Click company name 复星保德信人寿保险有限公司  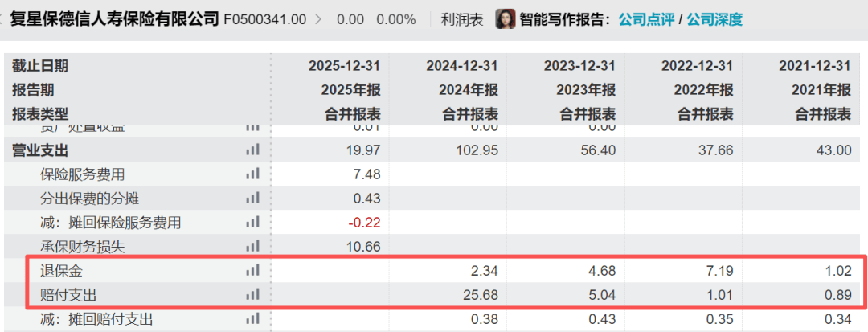[115, 18]
